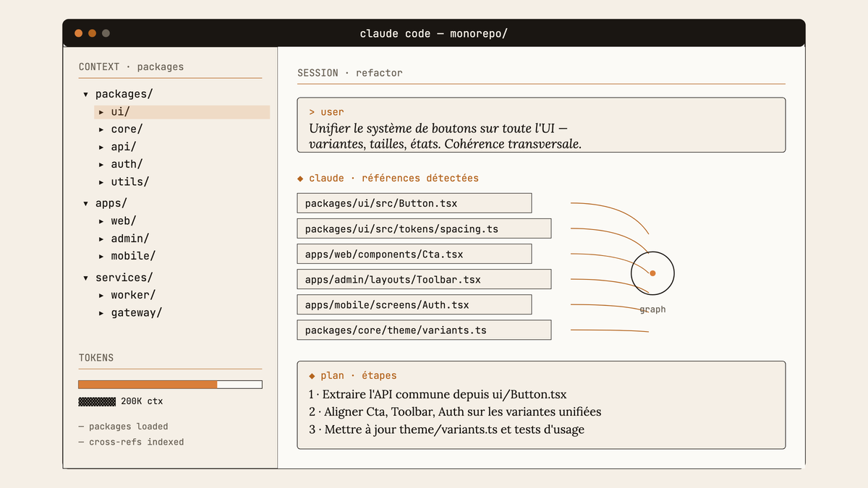The width and height of the screenshot is (868, 488).
Task: Select the core/ folder label
Action: coord(127,129)
